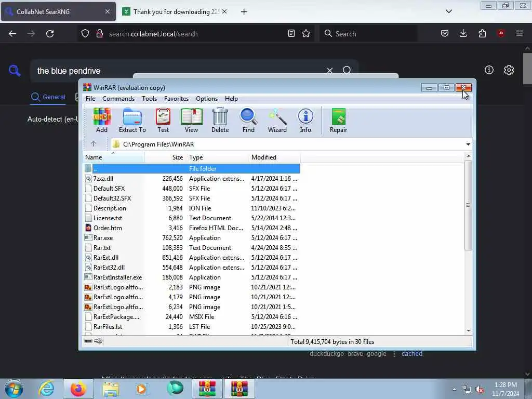This screenshot has height=399, width=532.
Task: Click the Find magnifier icon in WinRAR
Action: coord(248,120)
